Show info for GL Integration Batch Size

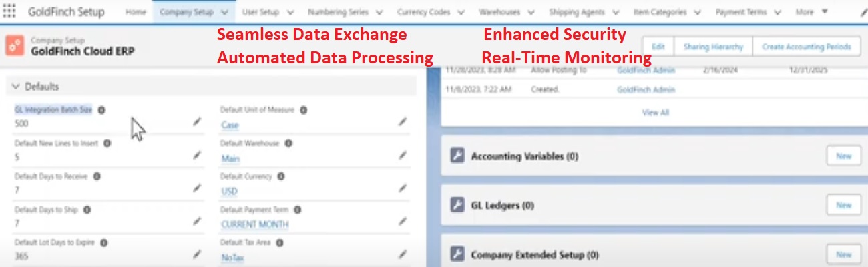click(102, 110)
